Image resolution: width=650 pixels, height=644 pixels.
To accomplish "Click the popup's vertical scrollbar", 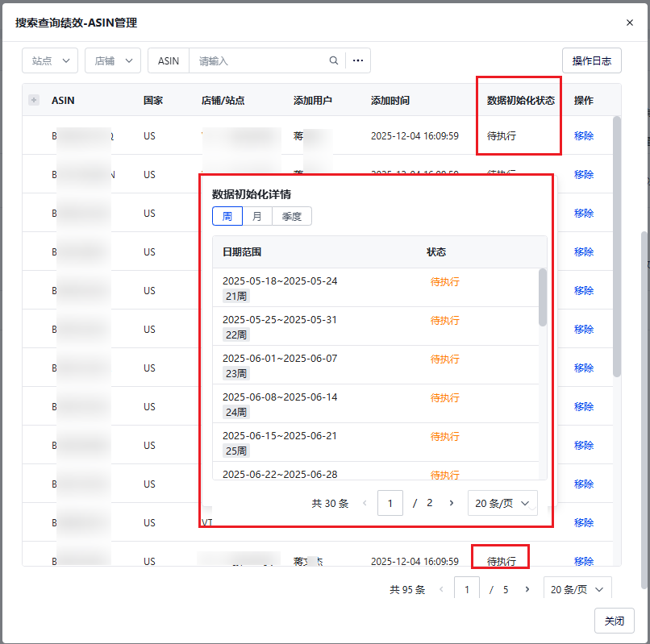I will click(x=543, y=297).
